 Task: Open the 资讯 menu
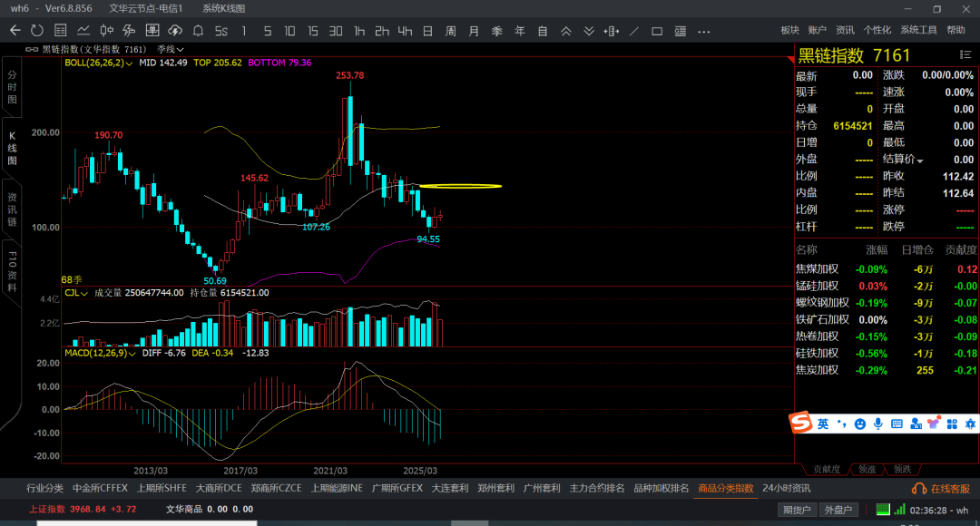845,30
